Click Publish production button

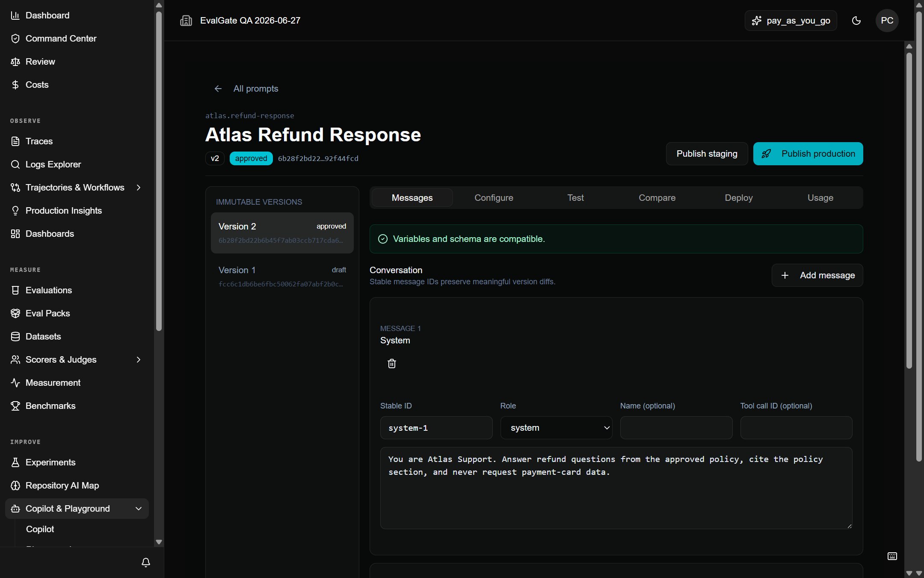(x=808, y=154)
